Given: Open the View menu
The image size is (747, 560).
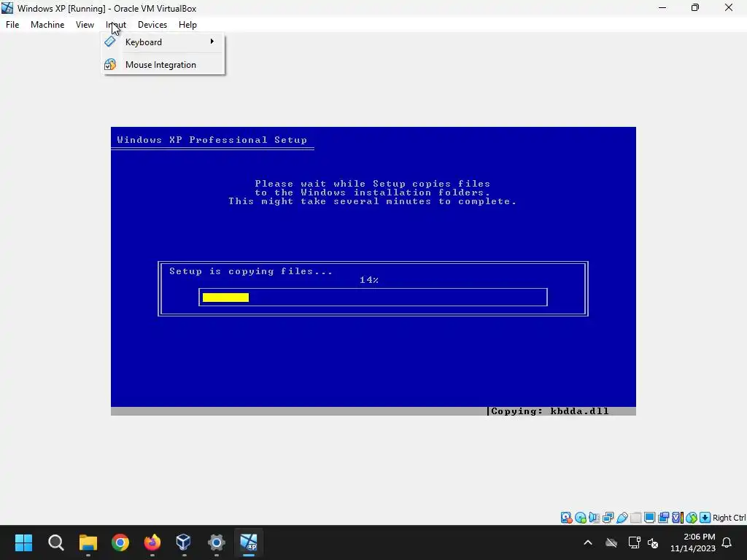Looking at the screenshot, I should pyautogui.click(x=85, y=25).
